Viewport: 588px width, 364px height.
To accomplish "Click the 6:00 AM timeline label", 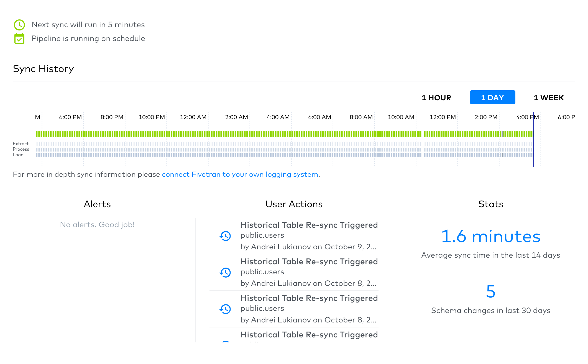I will pyautogui.click(x=319, y=117).
